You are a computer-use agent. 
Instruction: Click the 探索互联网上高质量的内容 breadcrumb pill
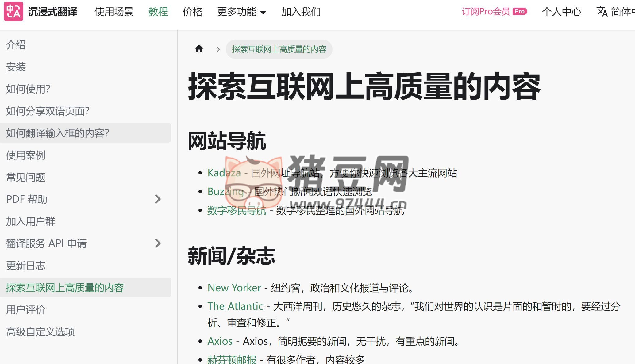(279, 49)
